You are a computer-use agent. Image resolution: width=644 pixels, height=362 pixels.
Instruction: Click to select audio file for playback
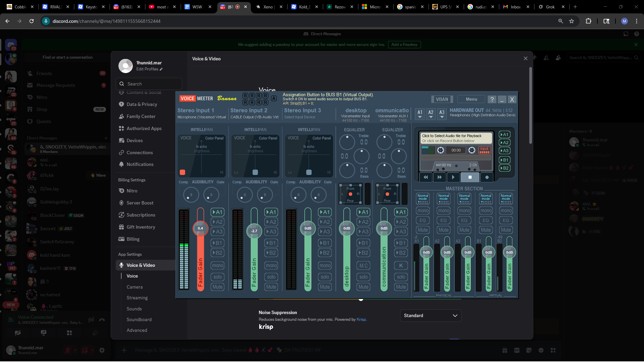pos(456,138)
